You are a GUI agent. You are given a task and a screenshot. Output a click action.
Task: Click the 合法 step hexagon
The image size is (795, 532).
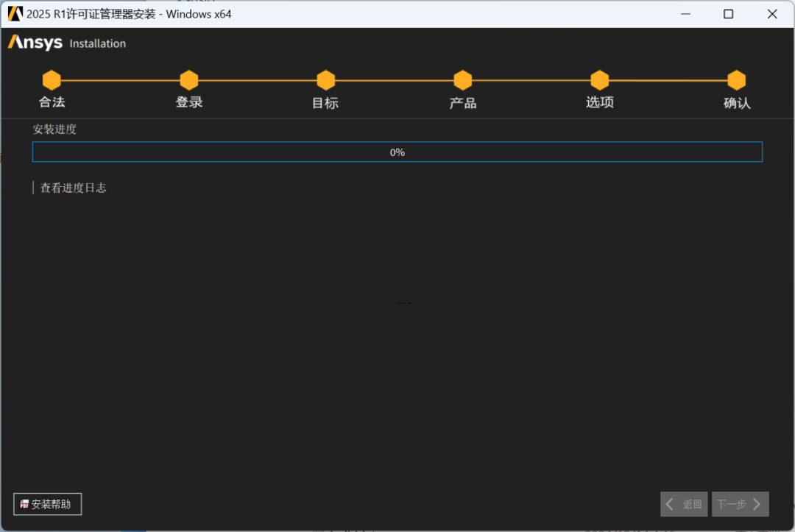(52, 80)
